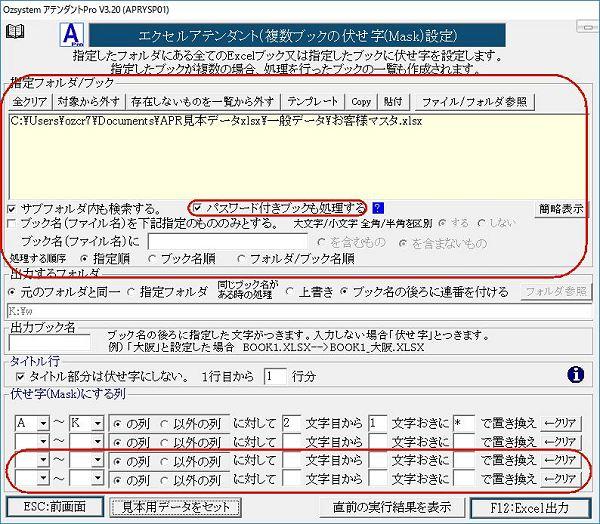Click the minimize bar at top right
The height and width of the screenshot is (524, 600).
pyautogui.click(x=587, y=27)
